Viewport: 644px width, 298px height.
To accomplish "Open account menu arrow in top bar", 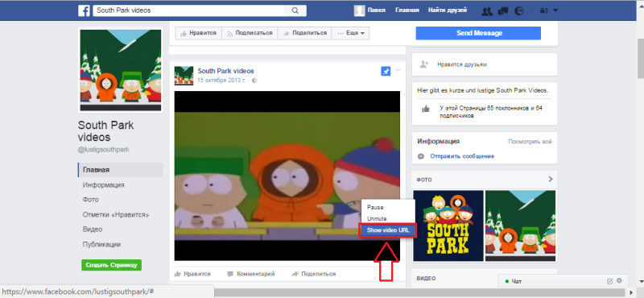I will coord(555,11).
